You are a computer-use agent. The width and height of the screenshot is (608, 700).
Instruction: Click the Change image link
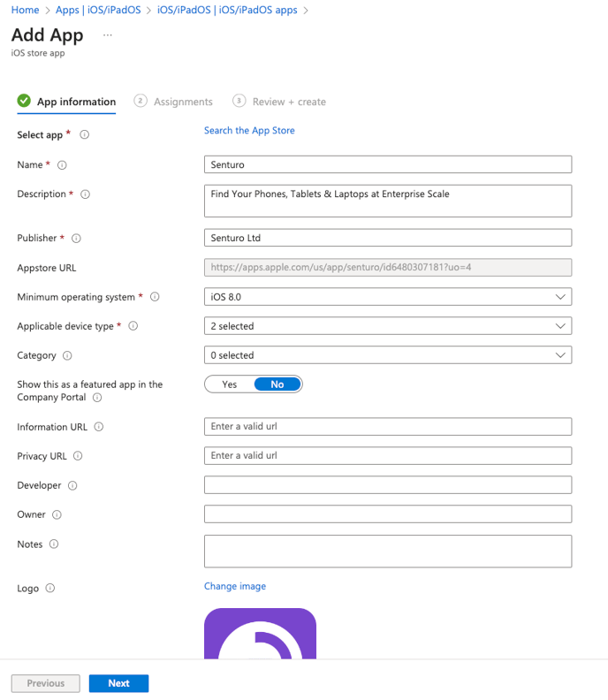[235, 586]
